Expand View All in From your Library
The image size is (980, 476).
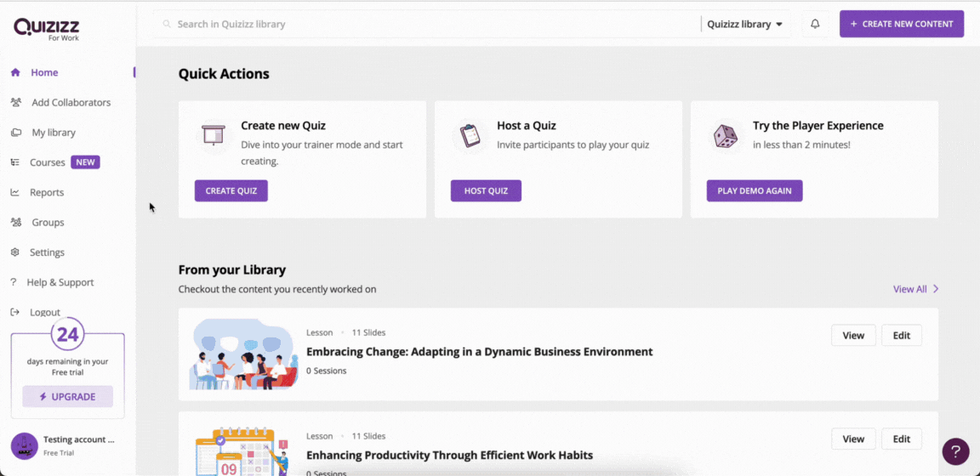coord(915,289)
